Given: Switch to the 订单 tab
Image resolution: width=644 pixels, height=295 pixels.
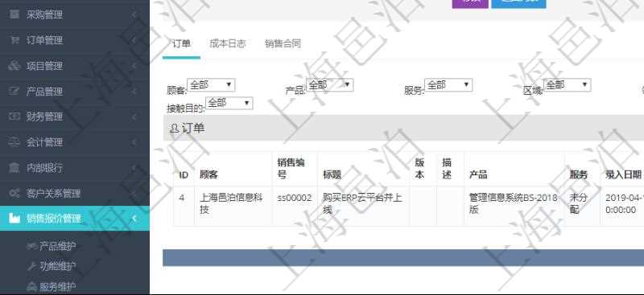Looking at the screenshot, I should click(x=182, y=44).
